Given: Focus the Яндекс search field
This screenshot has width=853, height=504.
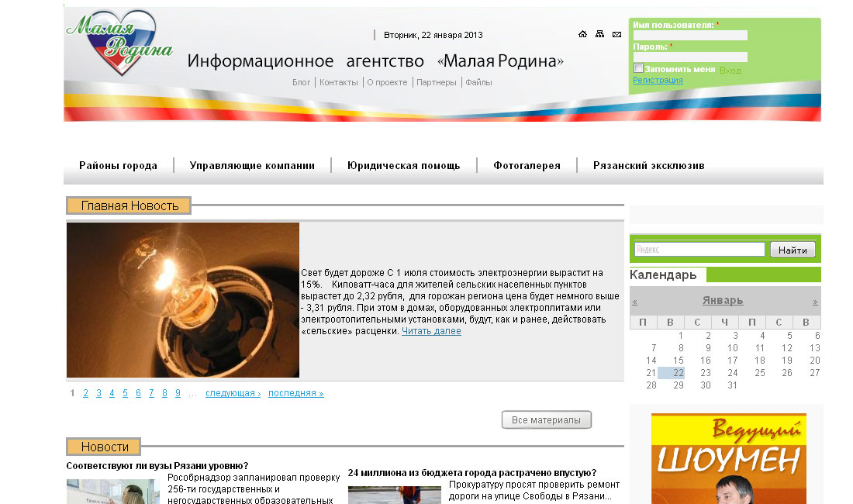Looking at the screenshot, I should [699, 250].
